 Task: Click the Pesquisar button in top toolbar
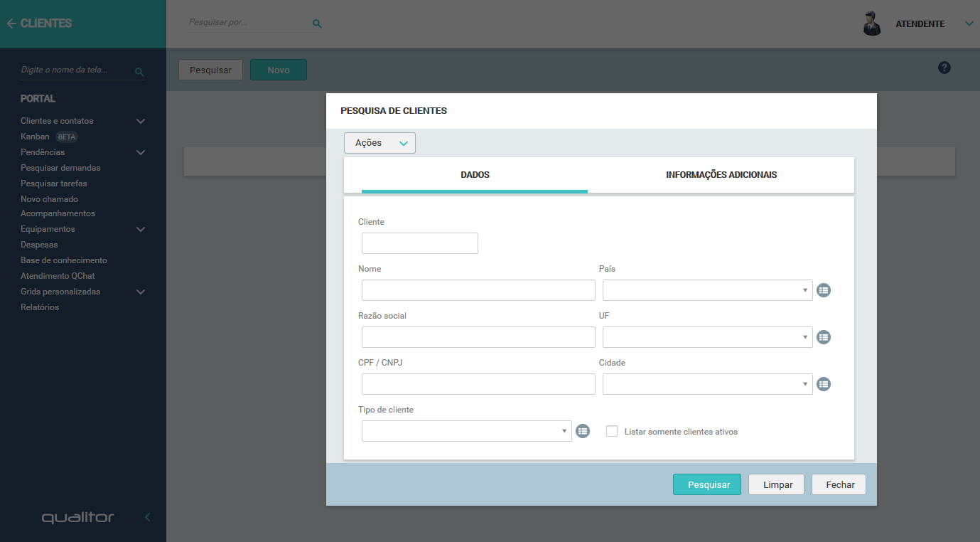coord(210,70)
